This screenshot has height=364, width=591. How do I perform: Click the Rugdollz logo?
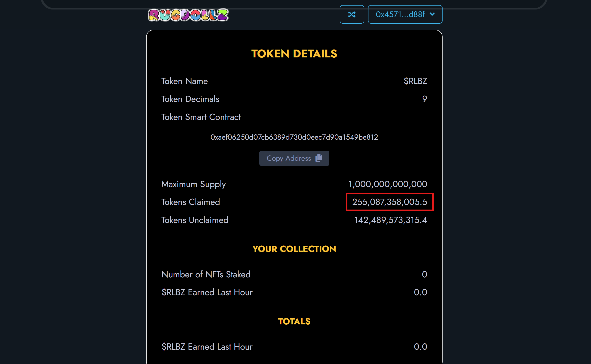tap(188, 15)
